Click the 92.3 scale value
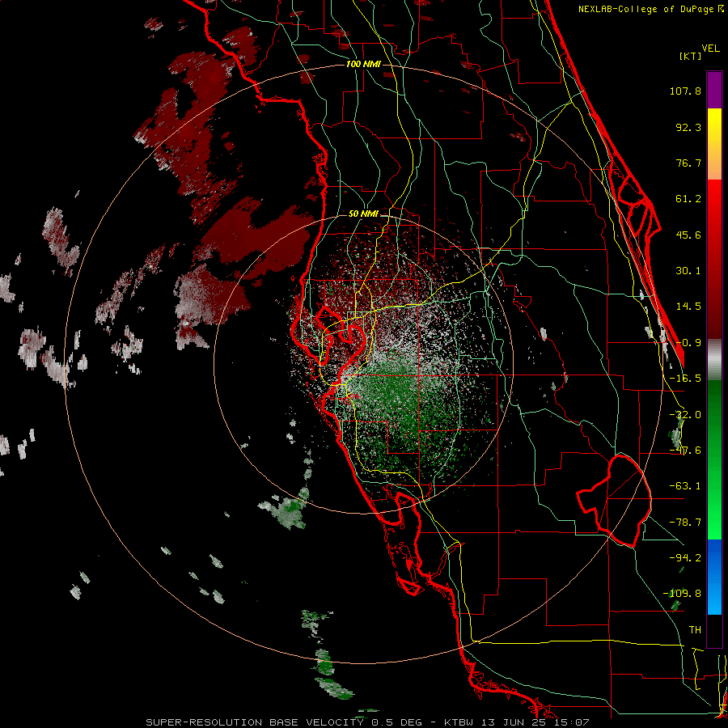728x728 pixels. click(688, 127)
